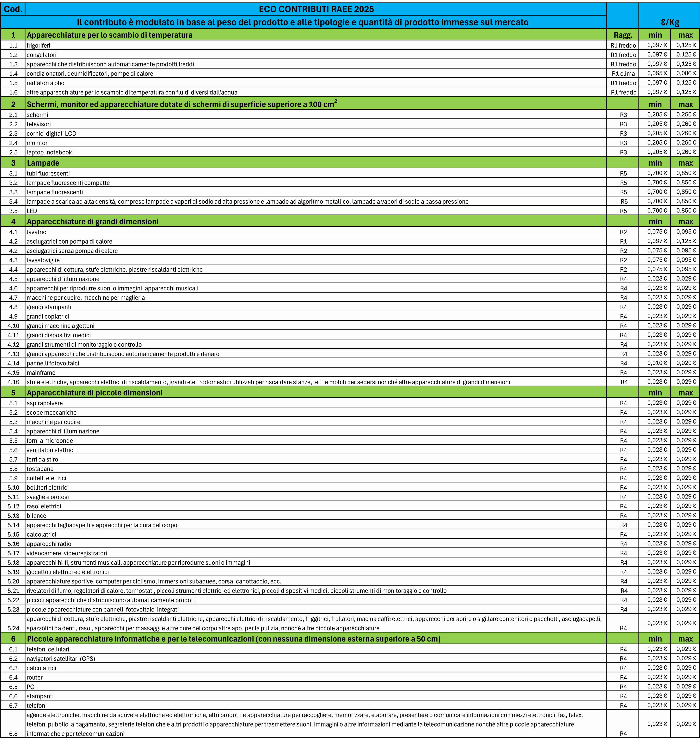This screenshot has width=700, height=738.
Task: Click the 'R1 clima' grouping cell
Action: pyautogui.click(x=623, y=74)
